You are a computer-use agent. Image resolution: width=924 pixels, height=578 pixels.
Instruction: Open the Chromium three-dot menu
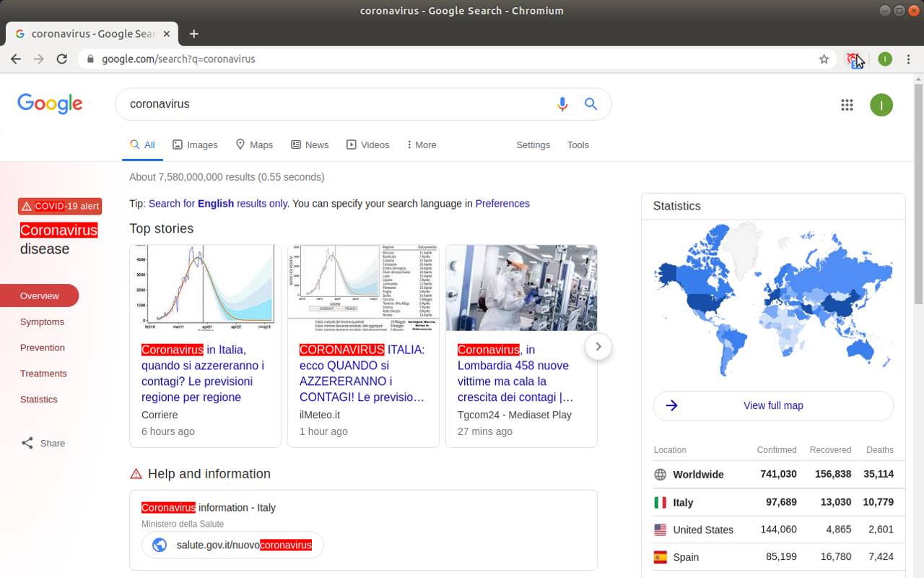tap(908, 59)
